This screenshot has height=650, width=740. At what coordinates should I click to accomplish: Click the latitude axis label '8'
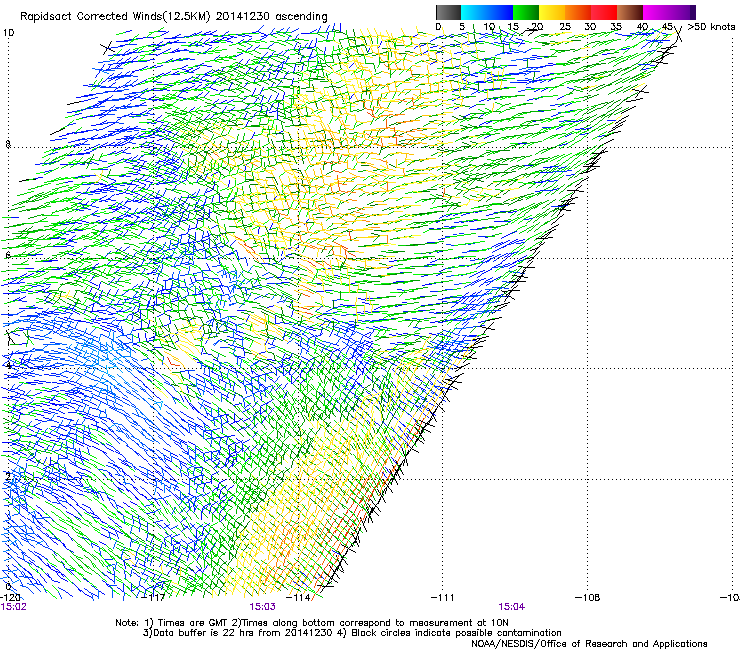[8, 144]
